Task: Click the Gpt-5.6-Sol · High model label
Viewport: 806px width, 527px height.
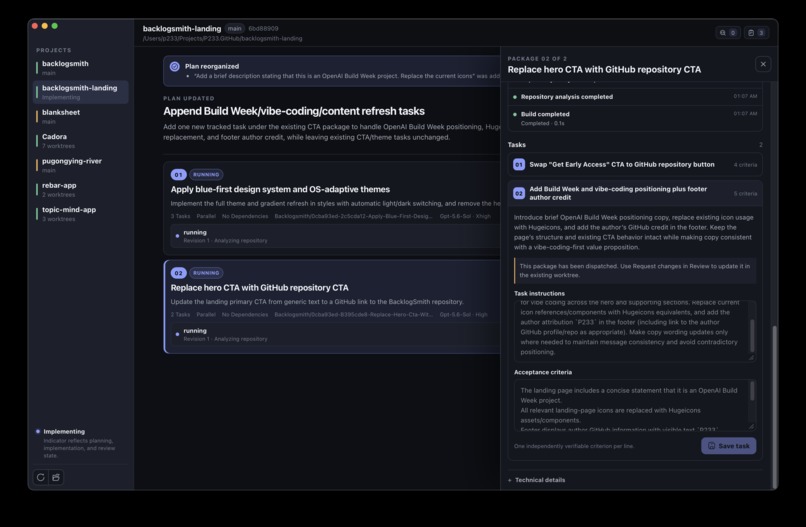Action: tap(464, 315)
